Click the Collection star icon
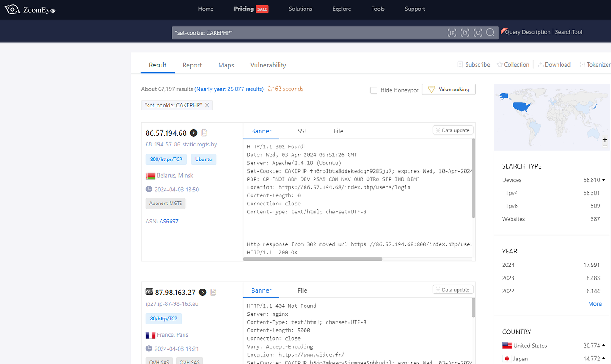Screen dimensions: 611x364 pos(500,64)
